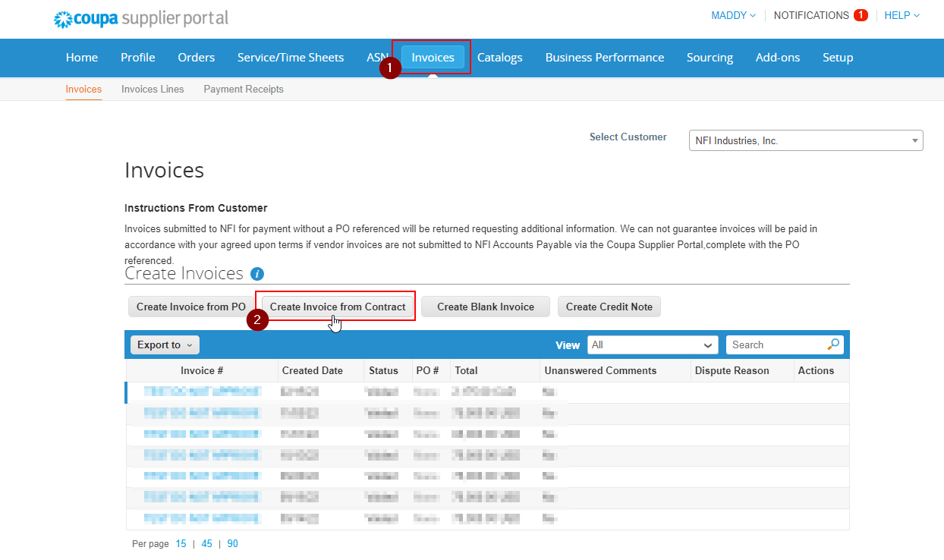Set per page to 45
This screenshot has height=560, width=944.
206,544
